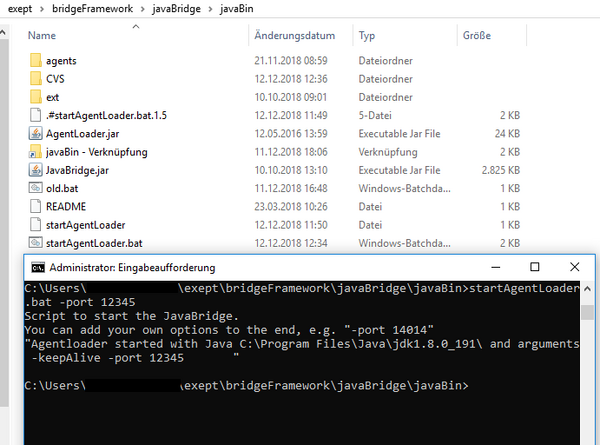Sort by Größe column header
This screenshot has width=600, height=445.
tap(476, 36)
